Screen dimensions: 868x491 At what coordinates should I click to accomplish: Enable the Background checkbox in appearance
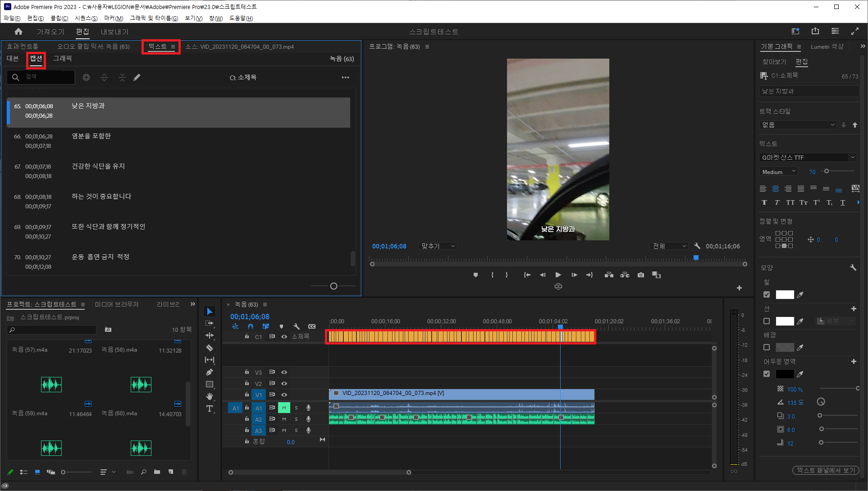pyautogui.click(x=767, y=347)
